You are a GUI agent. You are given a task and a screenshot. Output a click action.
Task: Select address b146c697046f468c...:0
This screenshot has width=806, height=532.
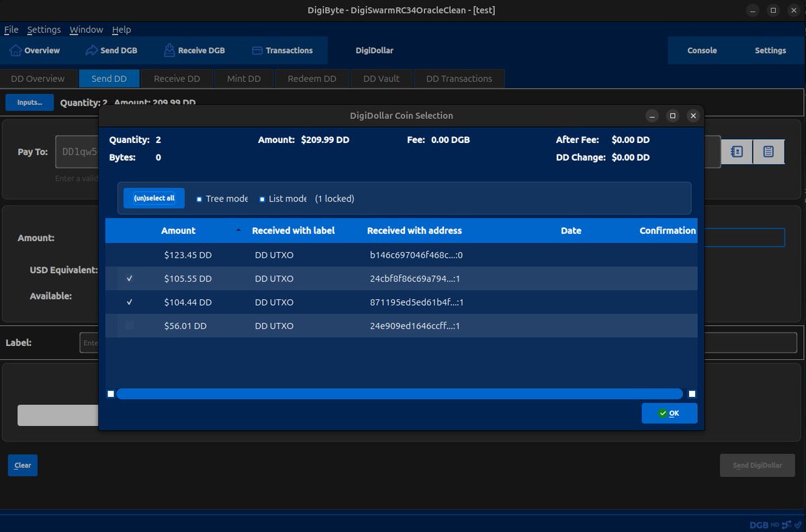coord(416,255)
